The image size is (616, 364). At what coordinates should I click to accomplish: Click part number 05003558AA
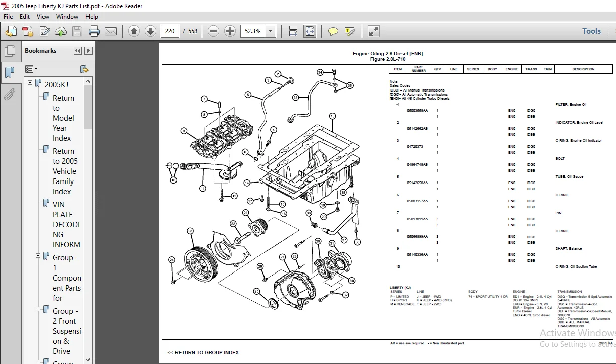tap(417, 111)
